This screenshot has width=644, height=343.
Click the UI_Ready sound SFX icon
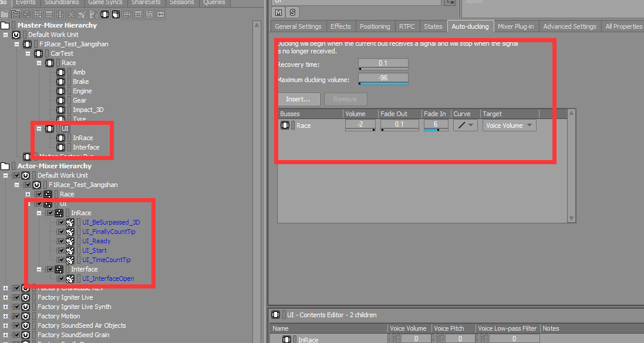point(70,241)
